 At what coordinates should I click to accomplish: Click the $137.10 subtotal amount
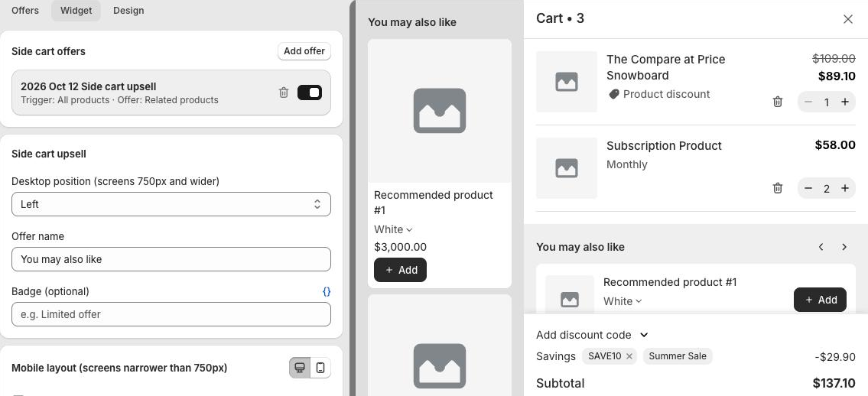pos(834,383)
